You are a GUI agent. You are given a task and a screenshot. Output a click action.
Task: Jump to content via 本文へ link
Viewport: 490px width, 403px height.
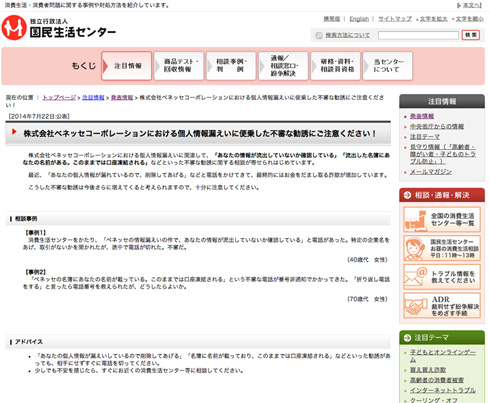tap(472, 5)
